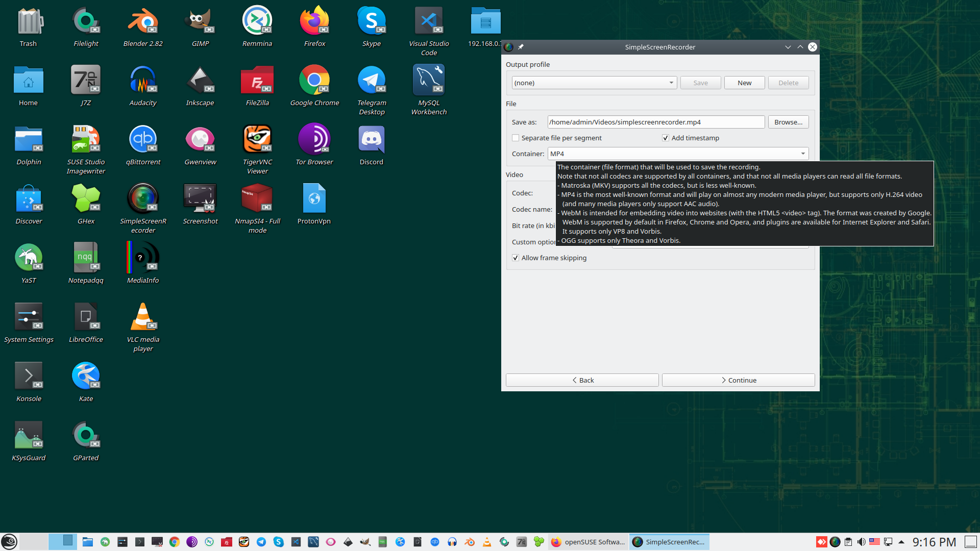Viewport: 980px width, 551px height.
Task: Open the Inkscape desktop shortcut
Action: pyautogui.click(x=200, y=81)
